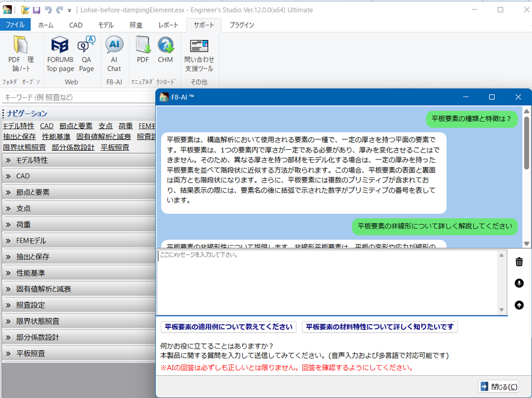Click into the chat message input box

coord(327,282)
